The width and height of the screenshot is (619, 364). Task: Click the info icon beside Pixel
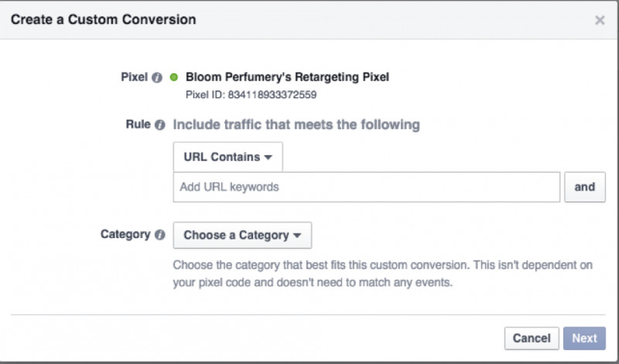click(157, 78)
